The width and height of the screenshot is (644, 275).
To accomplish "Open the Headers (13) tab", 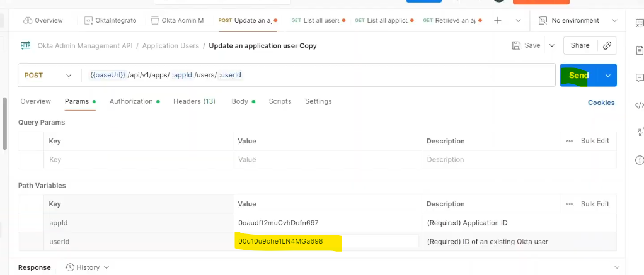I will (194, 101).
